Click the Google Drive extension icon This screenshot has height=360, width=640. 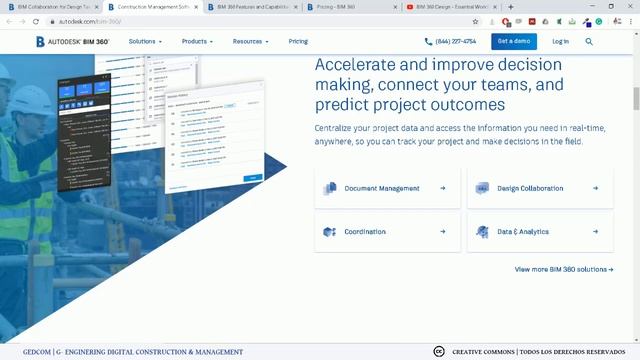pyautogui.click(x=545, y=22)
